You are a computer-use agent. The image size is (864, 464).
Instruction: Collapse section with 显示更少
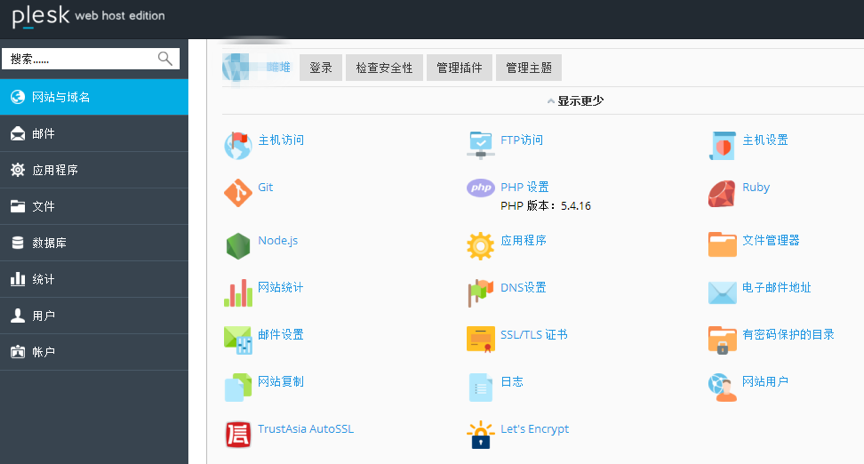click(575, 101)
